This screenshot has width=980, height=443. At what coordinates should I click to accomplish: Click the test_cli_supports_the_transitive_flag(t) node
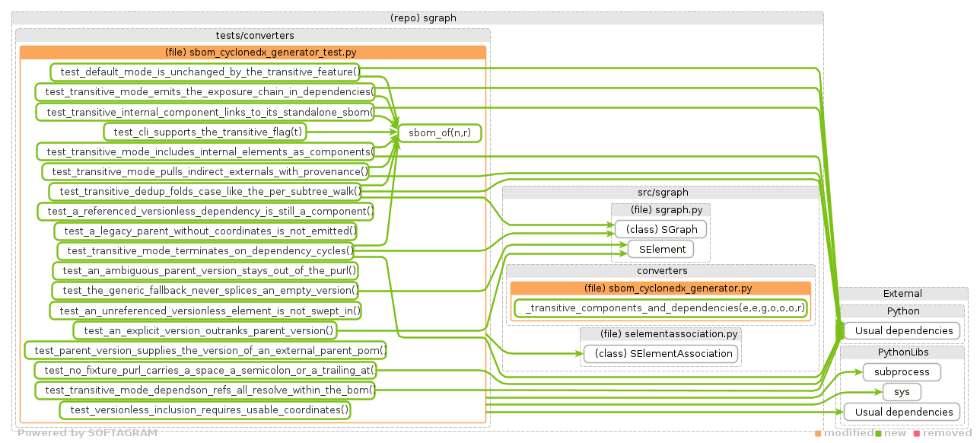coord(205,132)
